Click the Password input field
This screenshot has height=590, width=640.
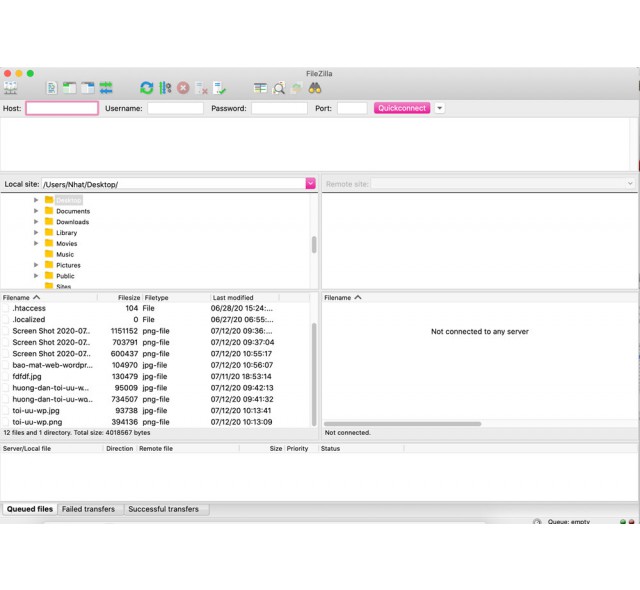click(279, 109)
